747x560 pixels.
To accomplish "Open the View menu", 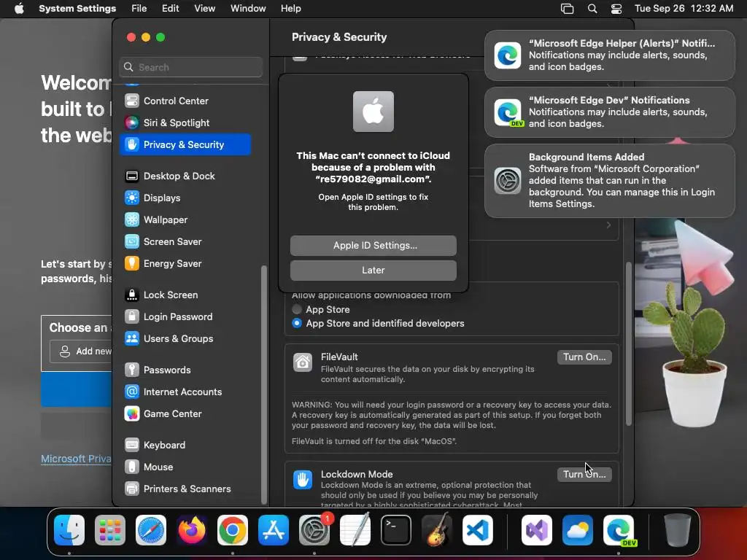I will 205,9.
